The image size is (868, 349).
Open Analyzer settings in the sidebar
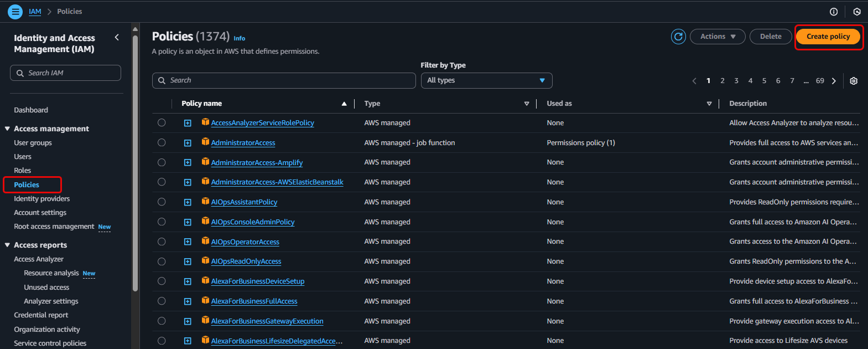point(51,301)
